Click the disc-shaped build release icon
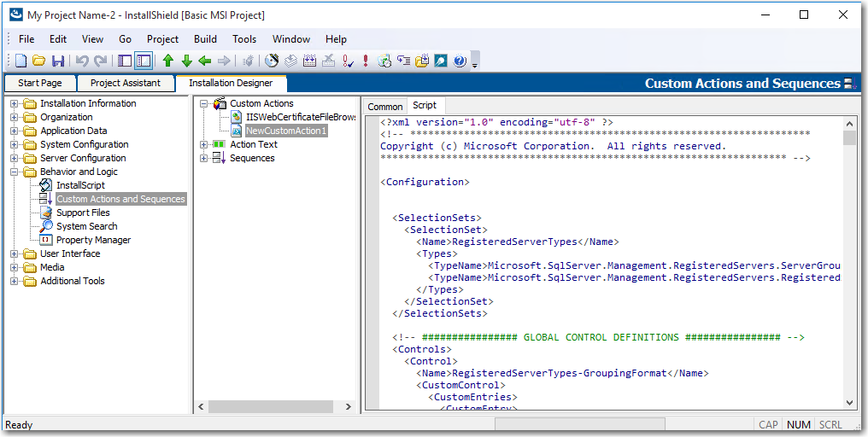This screenshot has width=868, height=437. click(272, 61)
